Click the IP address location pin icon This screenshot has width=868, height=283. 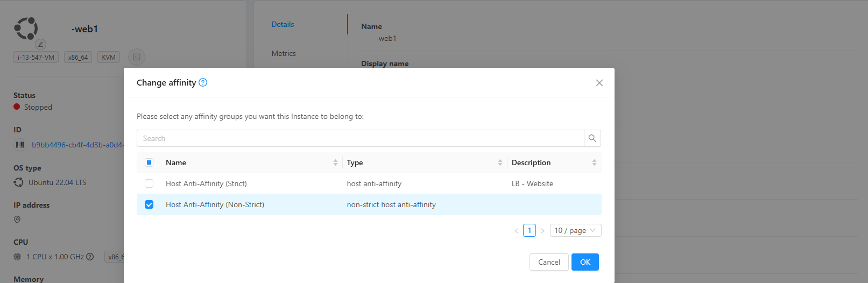coord(17,220)
